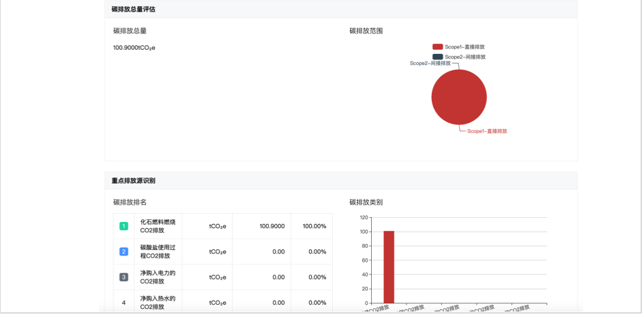Click the 碳排放总量评估 section header
The image size is (644, 317).
click(134, 9)
